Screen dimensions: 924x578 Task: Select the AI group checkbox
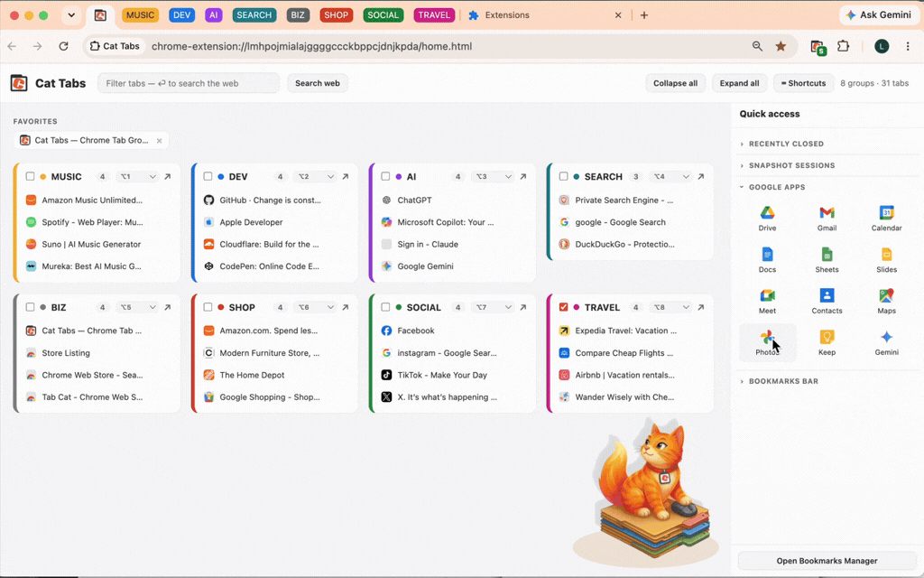tap(385, 176)
